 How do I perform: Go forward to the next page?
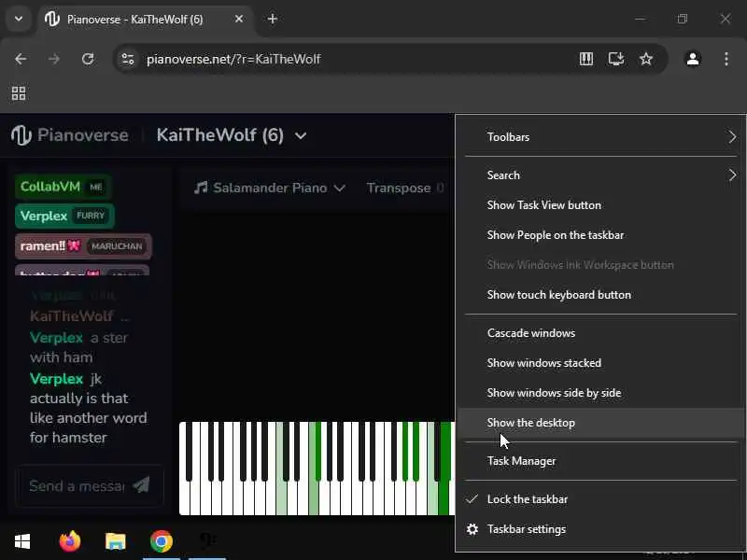tap(54, 59)
